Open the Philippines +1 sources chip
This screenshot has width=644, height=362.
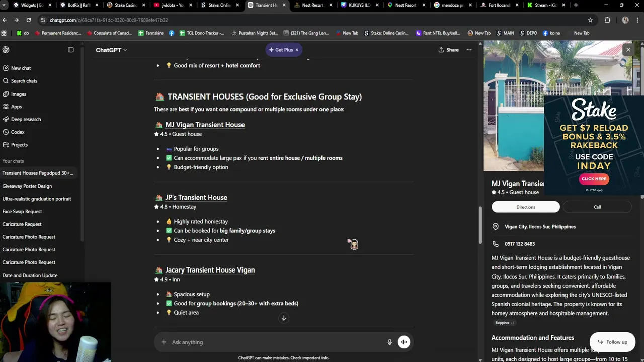(x=504, y=323)
